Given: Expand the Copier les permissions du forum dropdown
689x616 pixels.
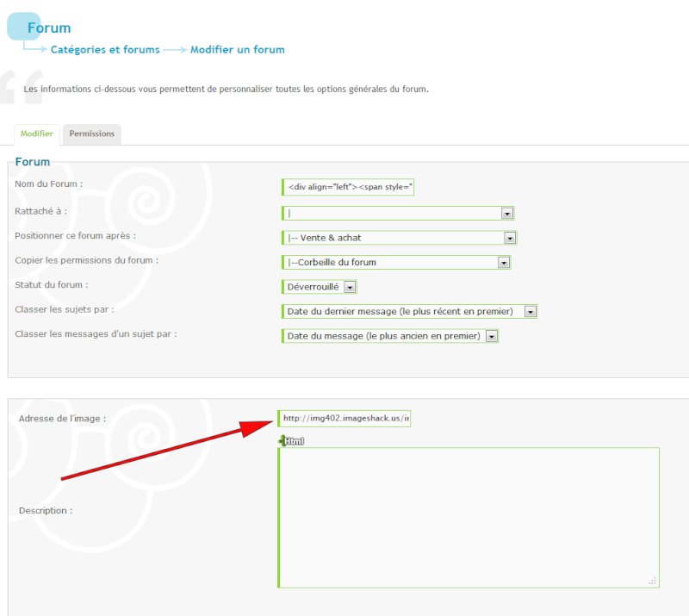Looking at the screenshot, I should (396, 263).
